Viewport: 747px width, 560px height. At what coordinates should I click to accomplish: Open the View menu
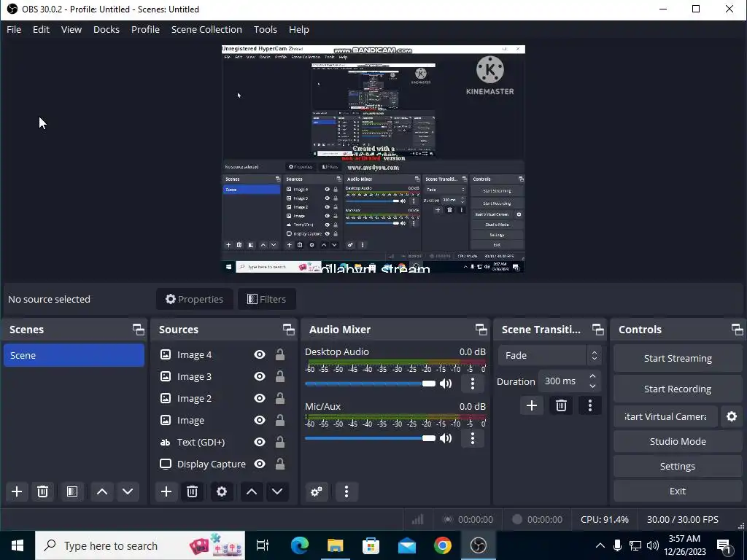[x=71, y=29]
